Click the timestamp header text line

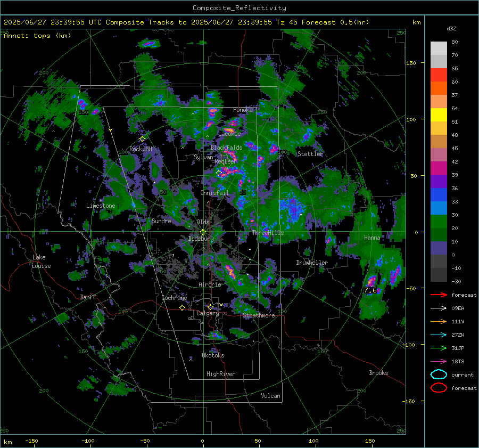[186, 22]
